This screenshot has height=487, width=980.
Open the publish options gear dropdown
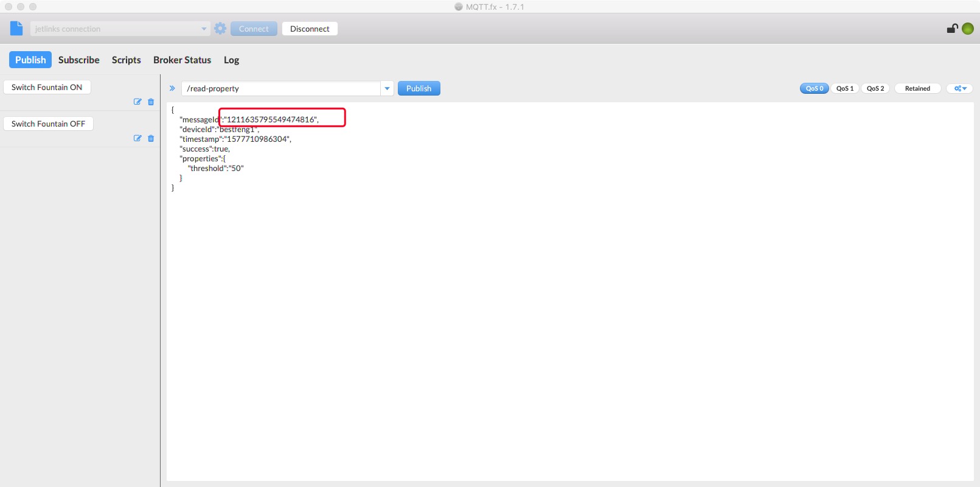[960, 88]
